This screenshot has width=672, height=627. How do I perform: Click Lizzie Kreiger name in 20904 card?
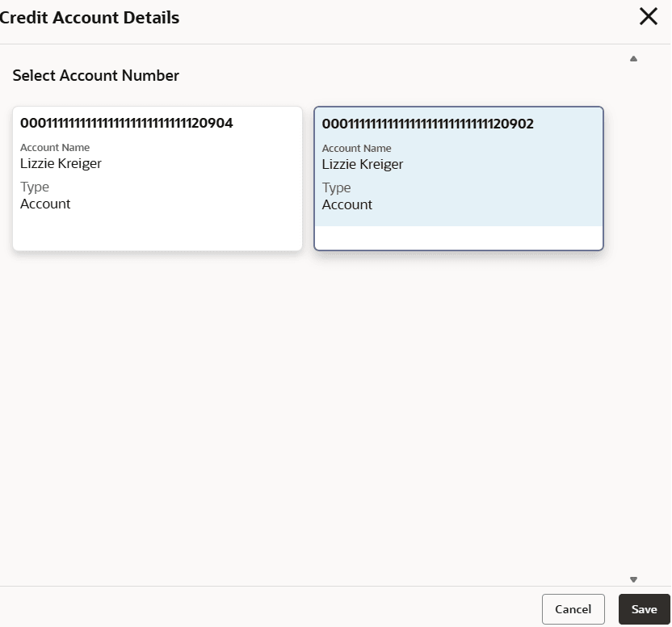point(61,163)
